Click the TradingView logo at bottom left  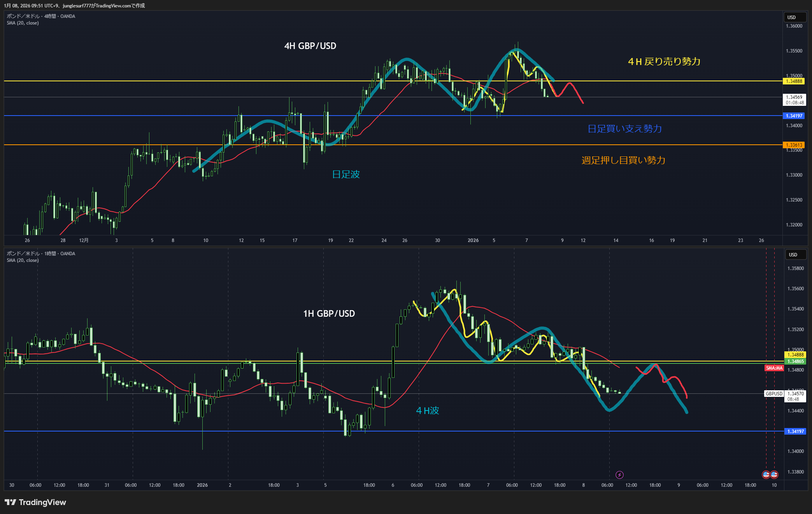click(x=35, y=502)
